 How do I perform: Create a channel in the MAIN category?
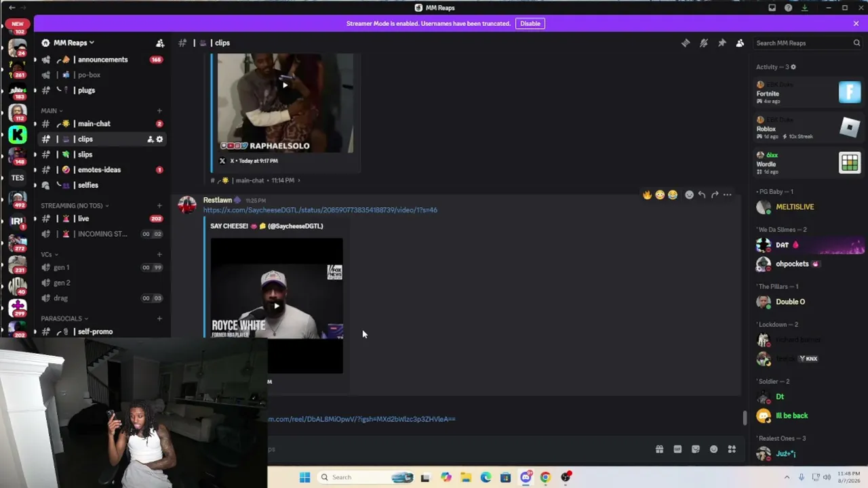click(x=159, y=110)
